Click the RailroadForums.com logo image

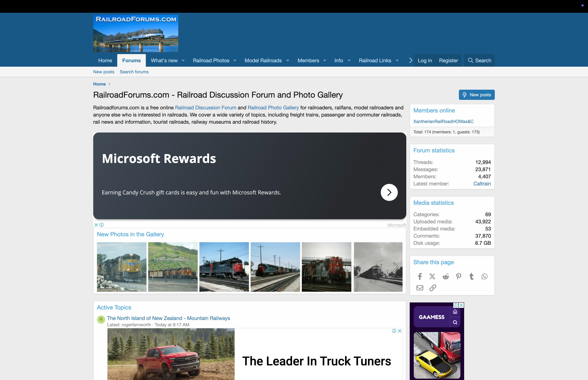pyautogui.click(x=136, y=33)
